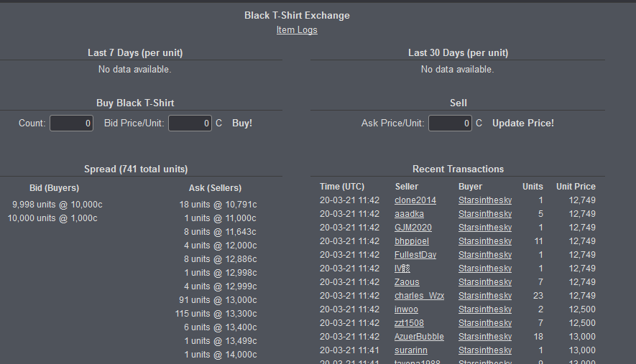Open the Item Logs link
636x364 pixels.
click(297, 30)
